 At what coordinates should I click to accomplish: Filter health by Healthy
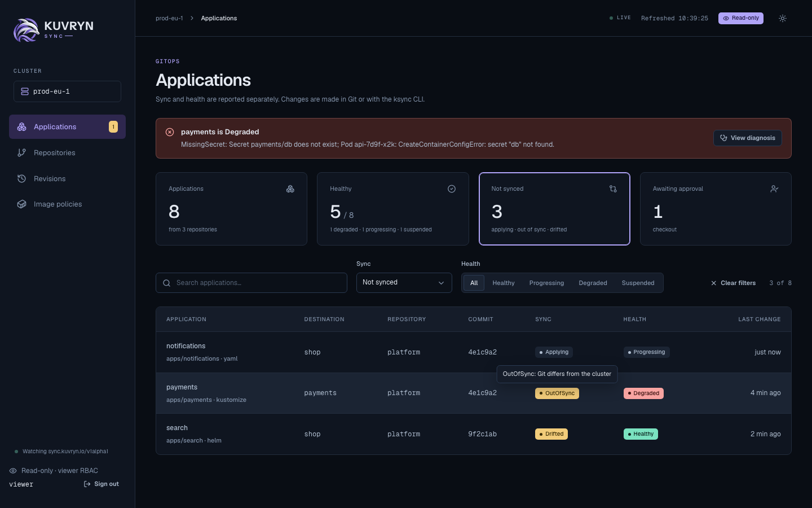[504, 283]
